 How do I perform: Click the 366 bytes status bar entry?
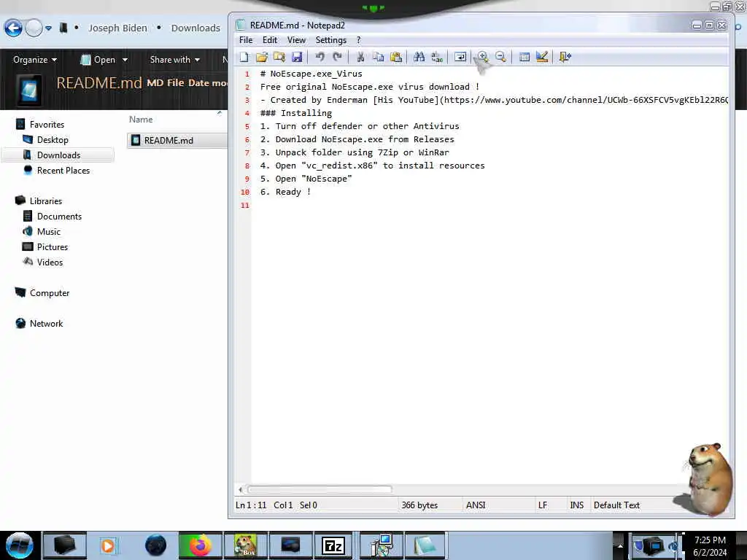(419, 505)
